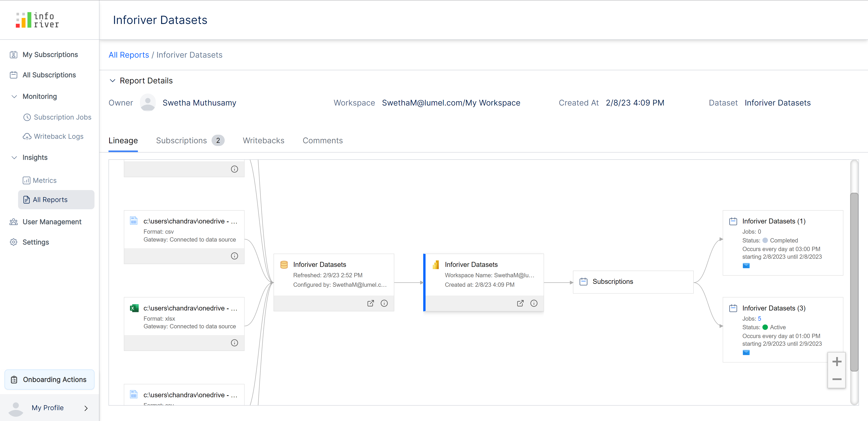Click info icon on dataset node
Image resolution: width=868 pixels, height=421 pixels.
click(384, 303)
